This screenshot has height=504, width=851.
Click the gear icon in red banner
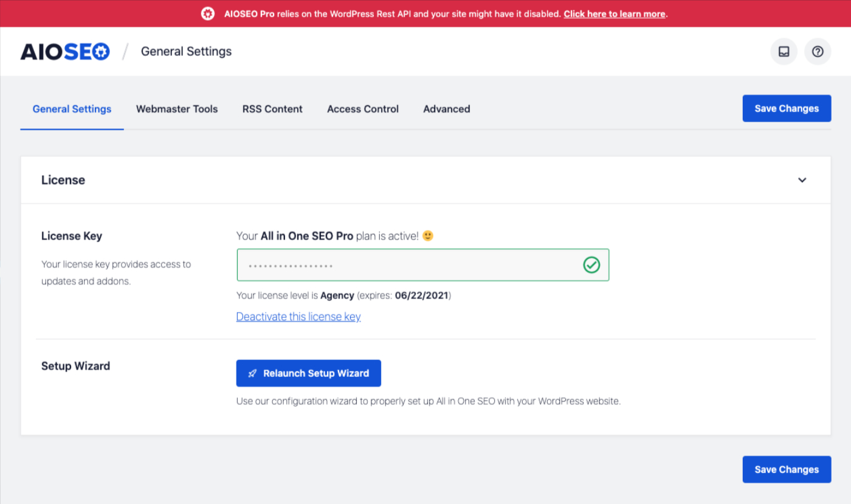click(208, 13)
